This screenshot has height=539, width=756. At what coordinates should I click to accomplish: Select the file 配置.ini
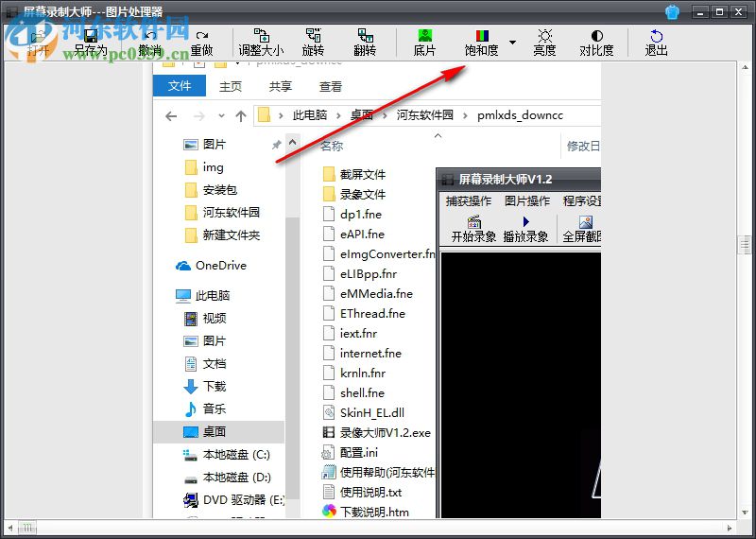(350, 453)
